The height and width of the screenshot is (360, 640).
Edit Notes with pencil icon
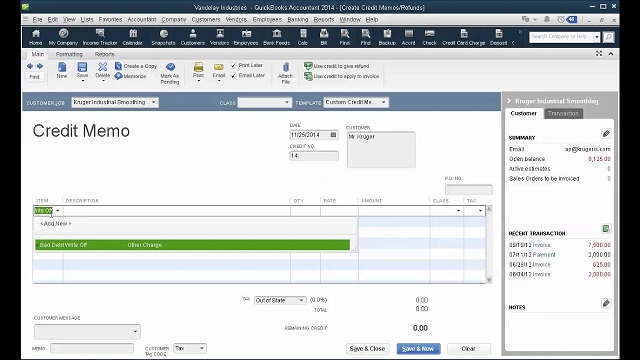point(606,303)
